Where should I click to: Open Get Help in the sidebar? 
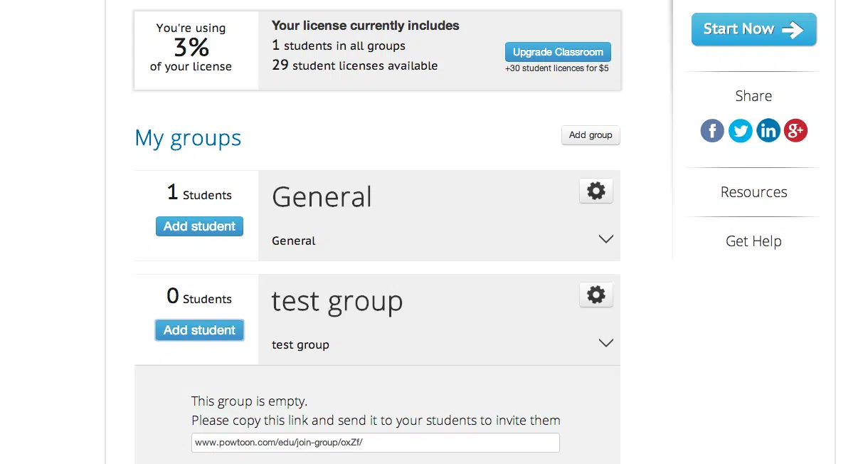point(753,241)
